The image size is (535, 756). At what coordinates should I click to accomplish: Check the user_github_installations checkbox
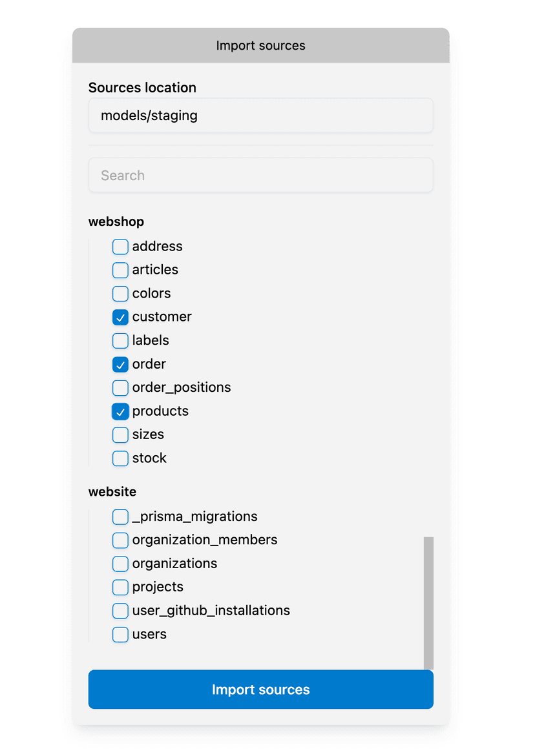120,611
